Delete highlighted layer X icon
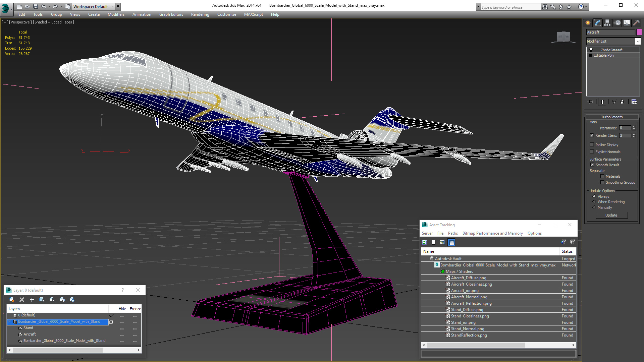Image resolution: width=644 pixels, height=362 pixels. [x=22, y=300]
